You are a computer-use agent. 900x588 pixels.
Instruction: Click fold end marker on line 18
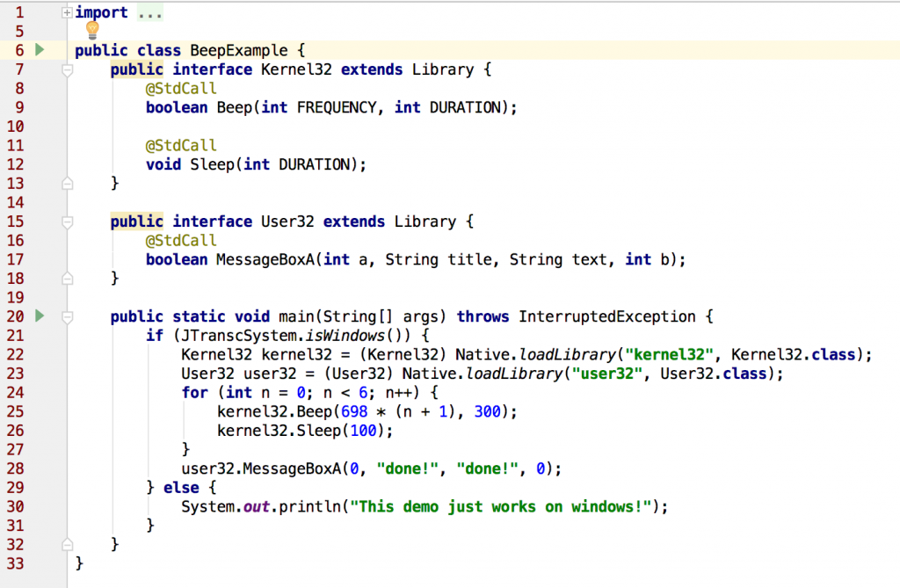67,279
